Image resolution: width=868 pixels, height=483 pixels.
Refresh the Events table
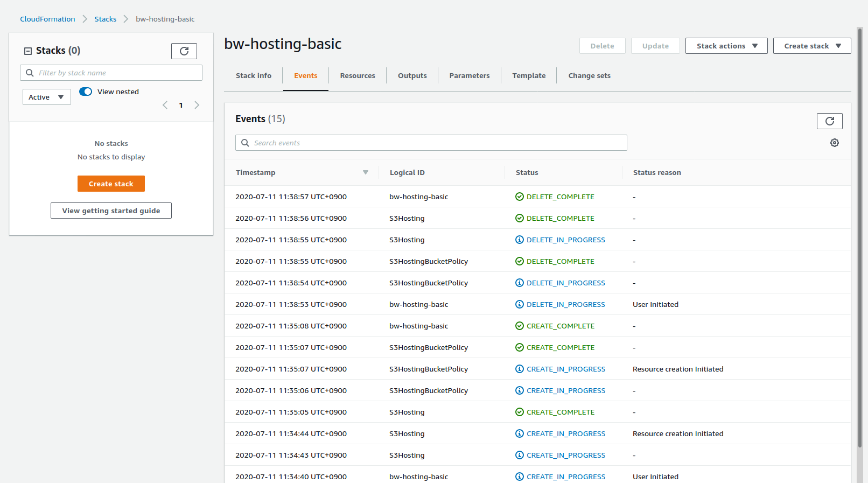[829, 121]
